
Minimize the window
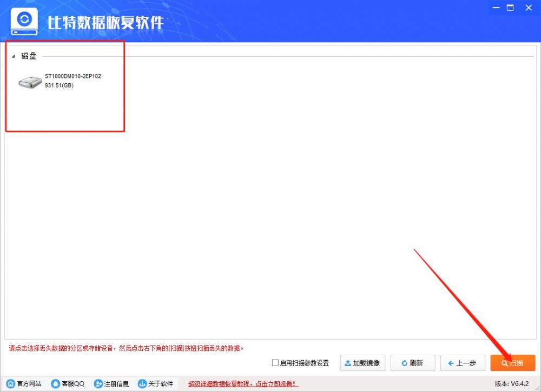[x=496, y=8]
